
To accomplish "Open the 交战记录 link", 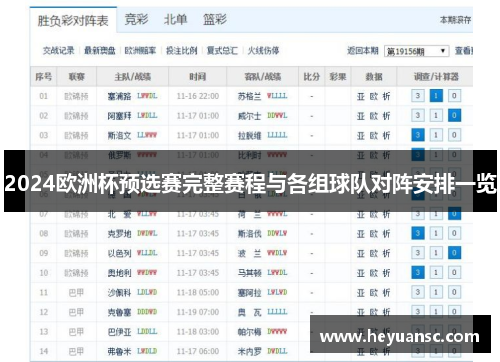I will (58, 51).
